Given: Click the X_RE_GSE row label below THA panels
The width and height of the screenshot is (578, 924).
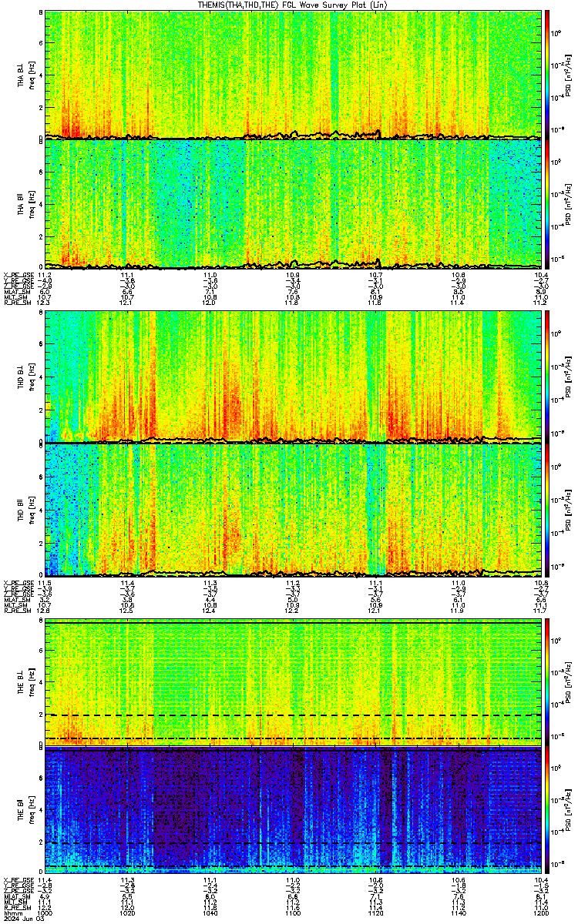Looking at the screenshot, I should pyautogui.click(x=18, y=275).
